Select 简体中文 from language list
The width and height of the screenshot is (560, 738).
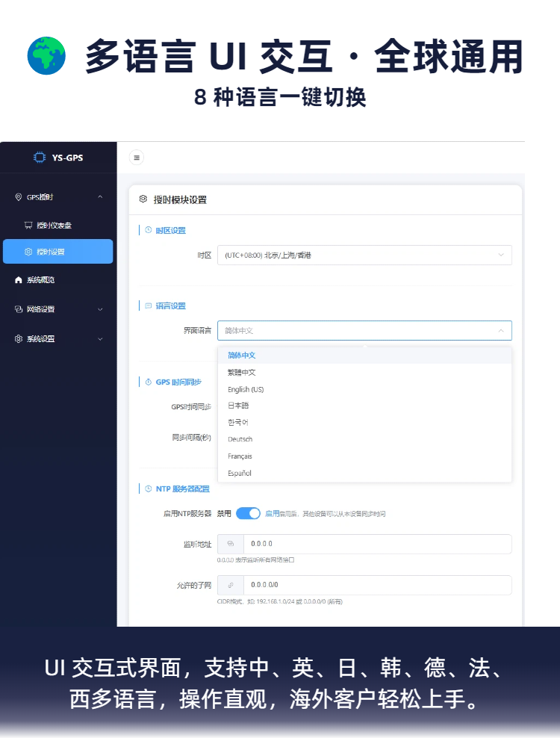364,356
